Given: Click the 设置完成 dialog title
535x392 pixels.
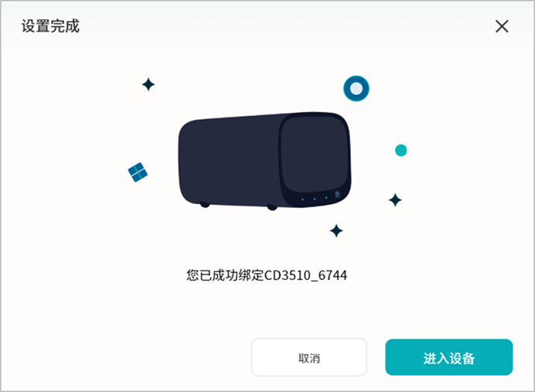Looking at the screenshot, I should (x=50, y=26).
